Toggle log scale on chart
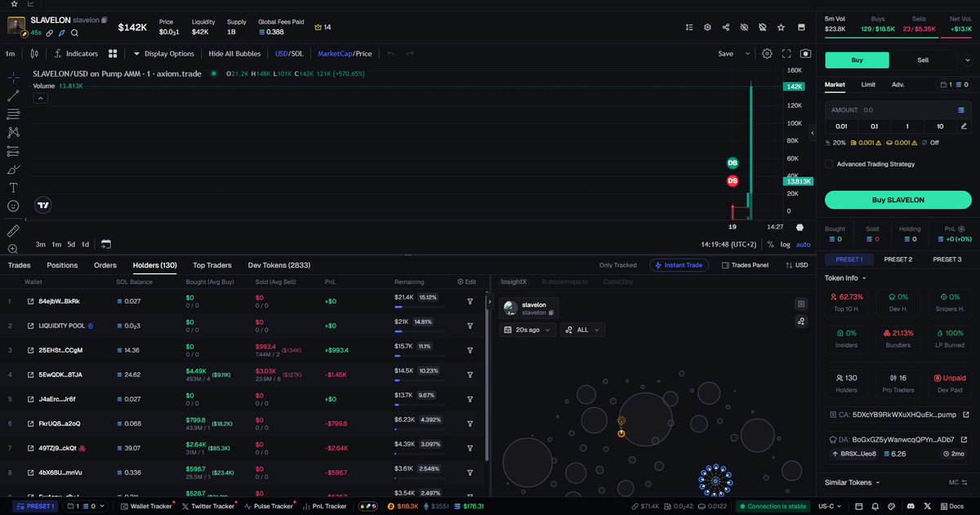The image size is (980, 515). coord(785,244)
